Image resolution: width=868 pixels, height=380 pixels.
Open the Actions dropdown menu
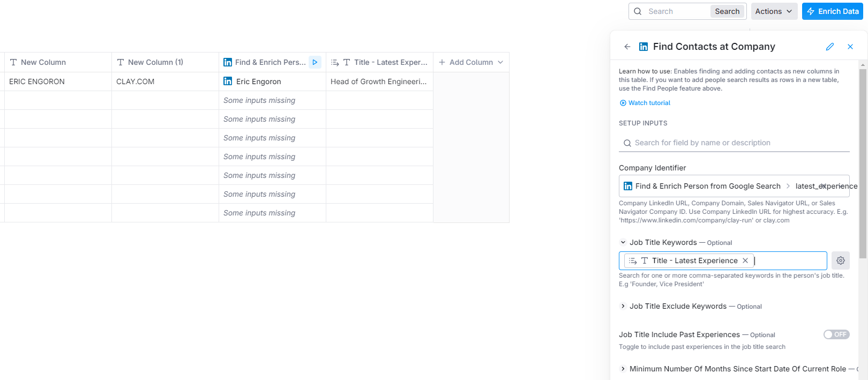point(774,11)
